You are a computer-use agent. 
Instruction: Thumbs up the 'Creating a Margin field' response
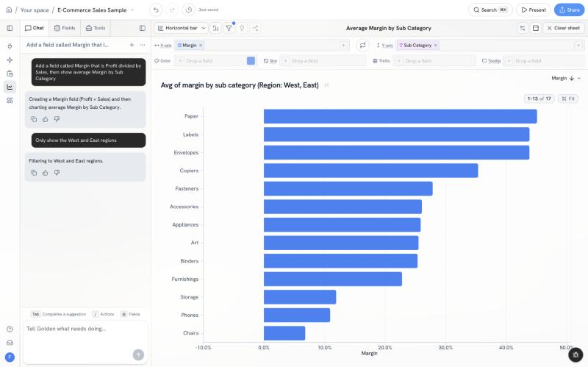coord(46,119)
